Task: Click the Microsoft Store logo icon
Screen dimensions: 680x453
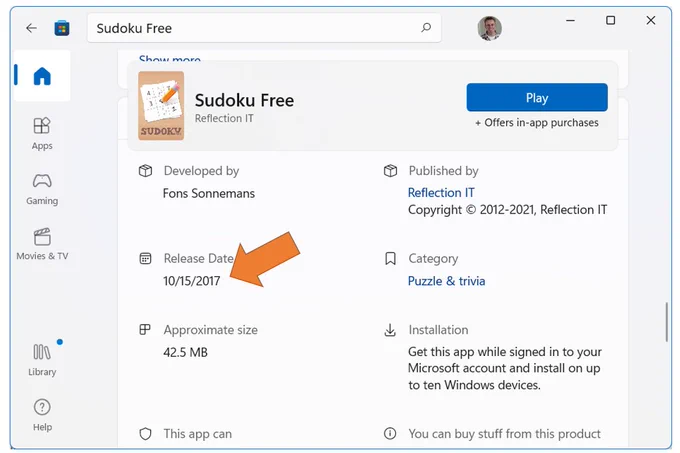Action: pyautogui.click(x=62, y=28)
